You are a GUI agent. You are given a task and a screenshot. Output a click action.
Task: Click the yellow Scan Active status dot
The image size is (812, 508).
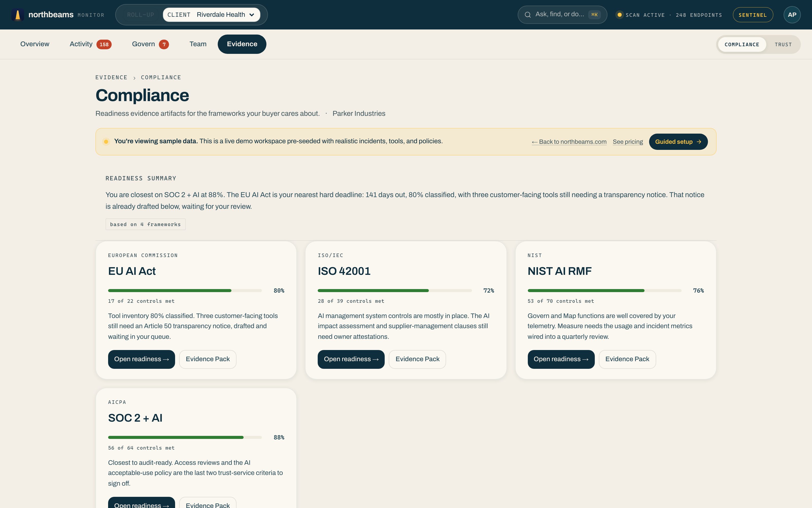[x=619, y=15]
